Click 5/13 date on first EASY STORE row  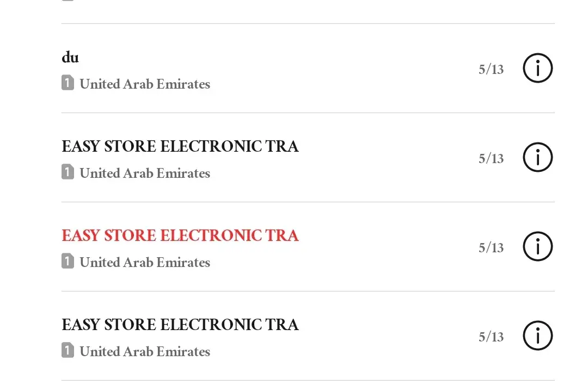click(491, 159)
